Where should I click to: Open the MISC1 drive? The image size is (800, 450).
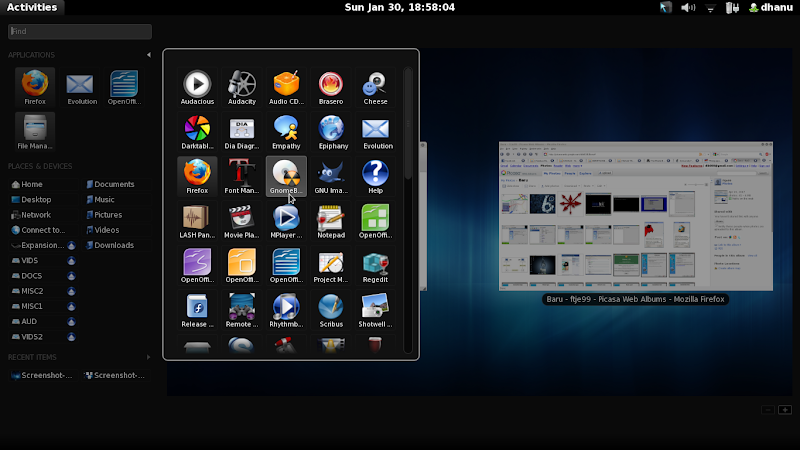coord(27,306)
